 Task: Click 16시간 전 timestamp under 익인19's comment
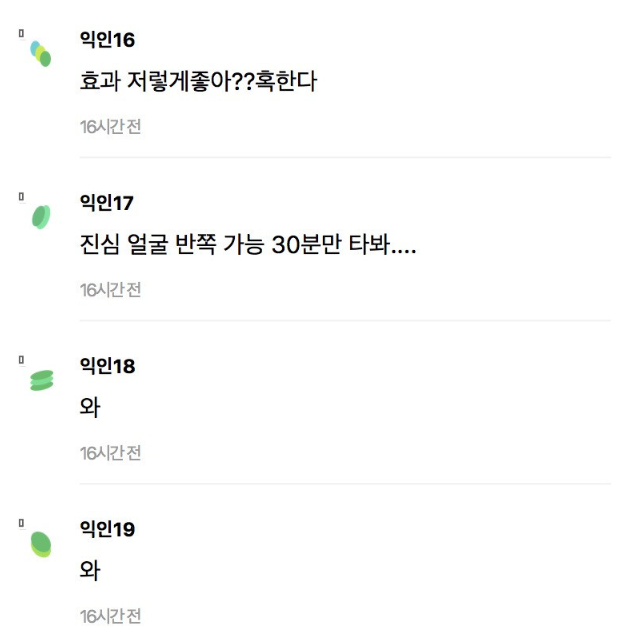click(x=111, y=616)
